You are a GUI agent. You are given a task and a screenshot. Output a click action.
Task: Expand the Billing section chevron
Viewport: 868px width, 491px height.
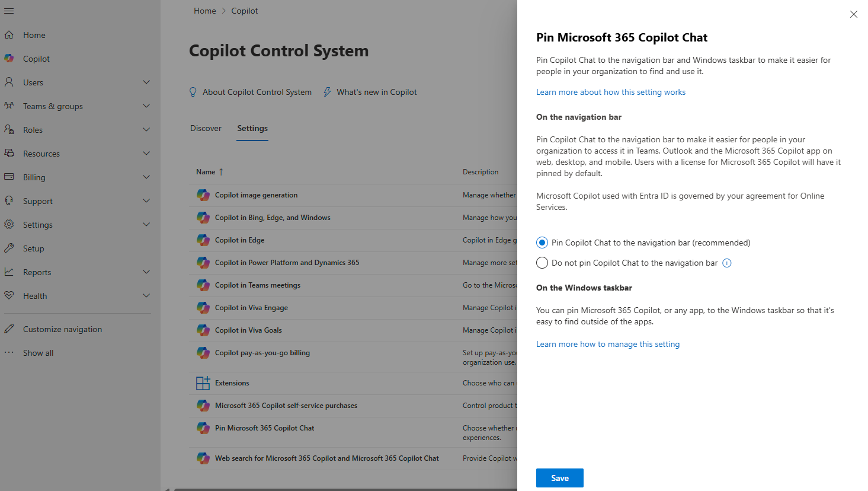[x=146, y=177]
